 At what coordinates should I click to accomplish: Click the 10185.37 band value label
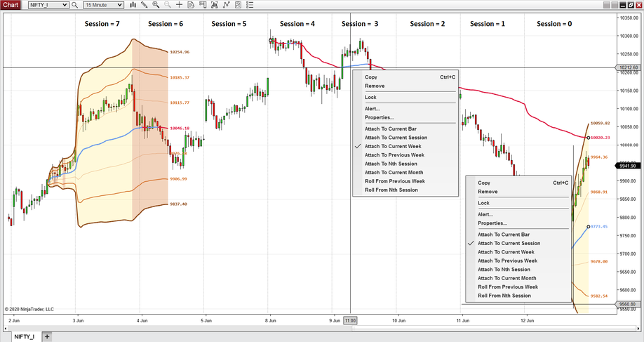coord(180,77)
